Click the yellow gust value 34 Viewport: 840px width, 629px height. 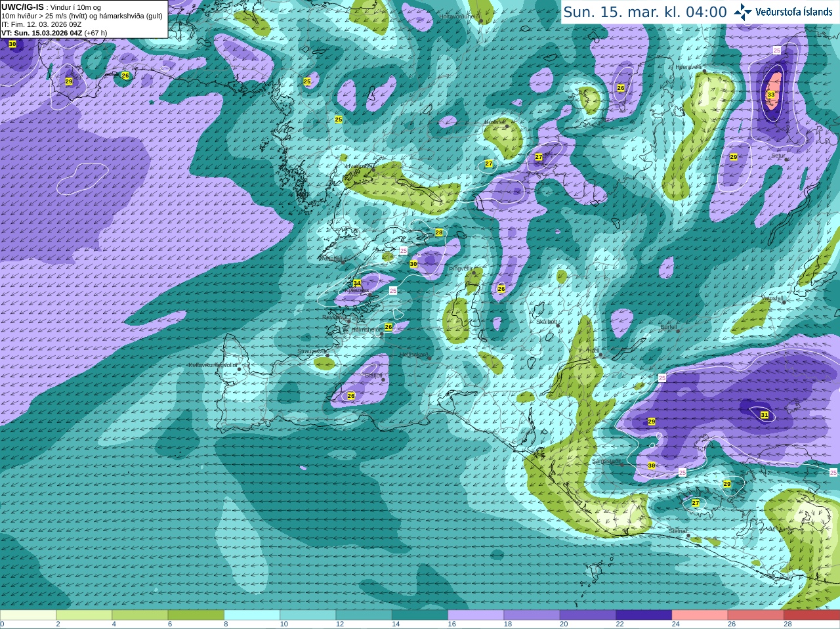tap(357, 283)
